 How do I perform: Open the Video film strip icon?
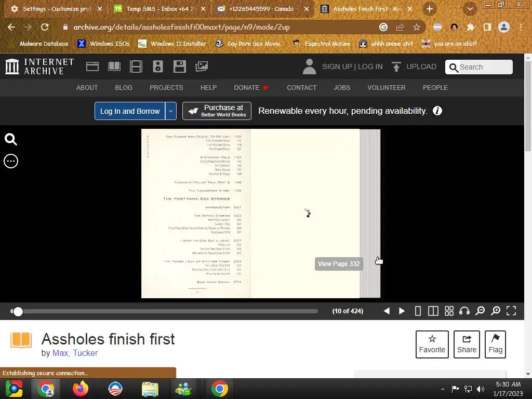[136, 66]
